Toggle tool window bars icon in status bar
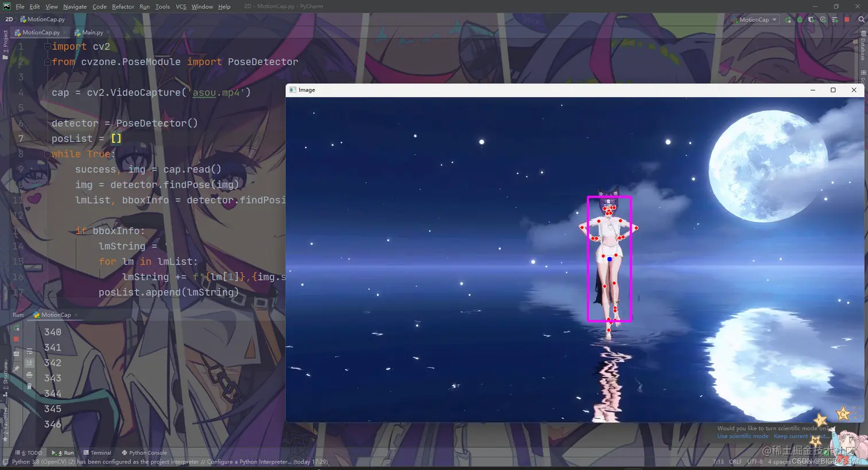The width and height of the screenshot is (868, 470). point(5,461)
